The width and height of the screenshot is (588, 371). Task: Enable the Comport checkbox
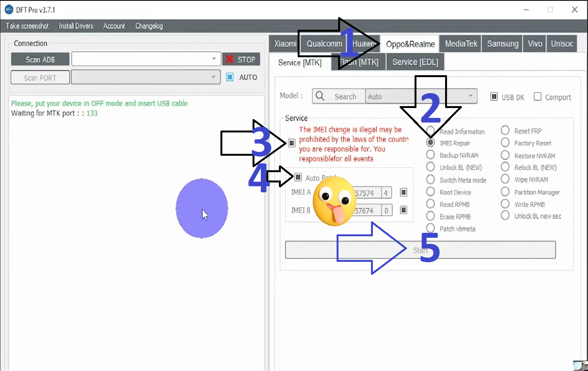(x=538, y=97)
